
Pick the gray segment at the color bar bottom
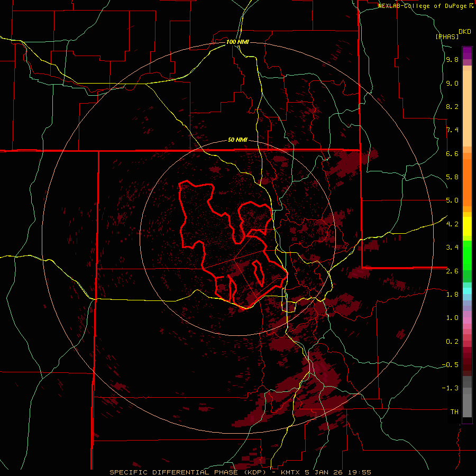click(x=467, y=405)
